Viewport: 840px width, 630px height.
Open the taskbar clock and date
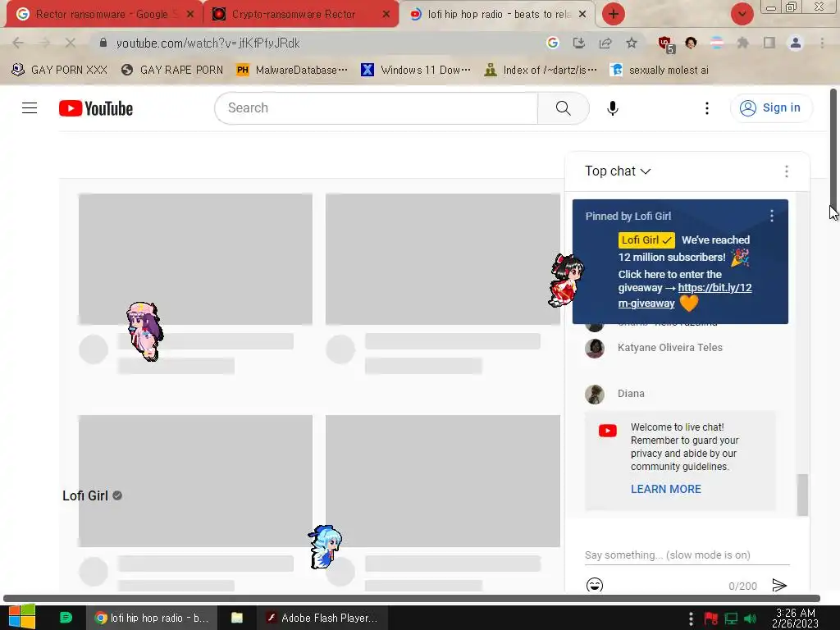pyautogui.click(x=795, y=618)
